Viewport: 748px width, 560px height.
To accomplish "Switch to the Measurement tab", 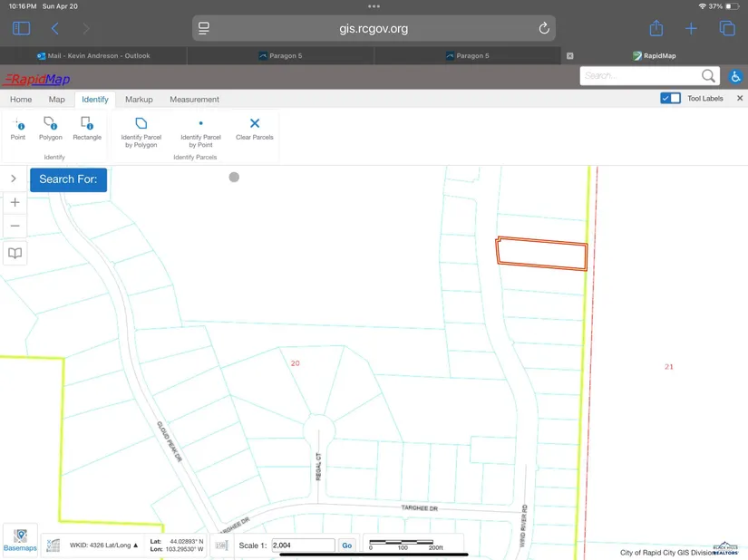I will [x=194, y=100].
